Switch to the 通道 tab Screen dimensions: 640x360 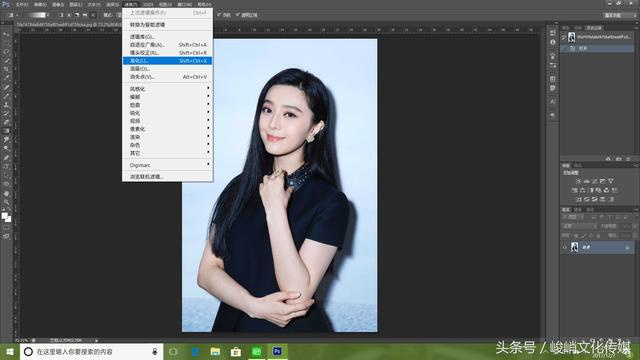pyautogui.click(x=578, y=209)
